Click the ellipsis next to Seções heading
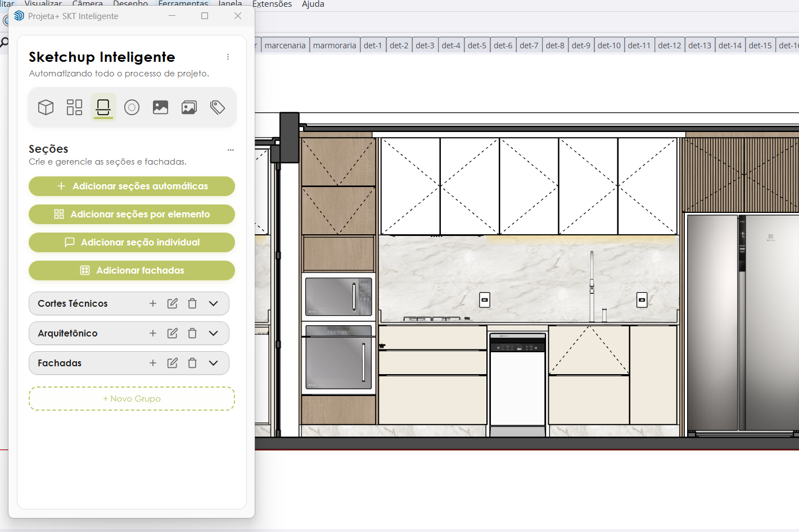The image size is (799, 532). [x=230, y=149]
